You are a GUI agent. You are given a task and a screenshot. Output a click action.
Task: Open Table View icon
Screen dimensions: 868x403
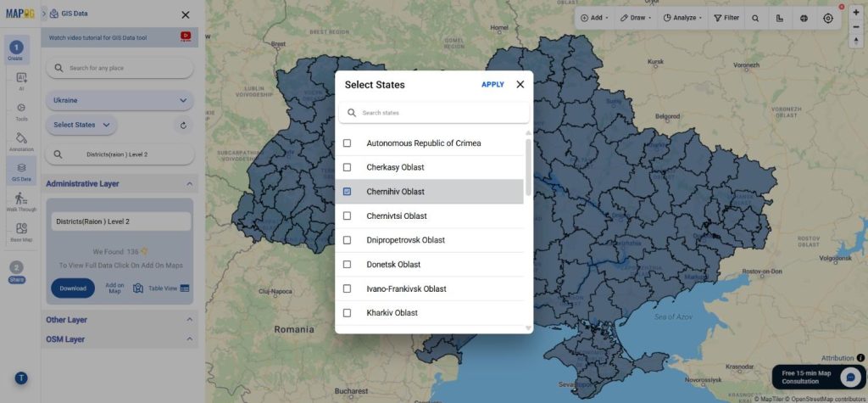(184, 288)
